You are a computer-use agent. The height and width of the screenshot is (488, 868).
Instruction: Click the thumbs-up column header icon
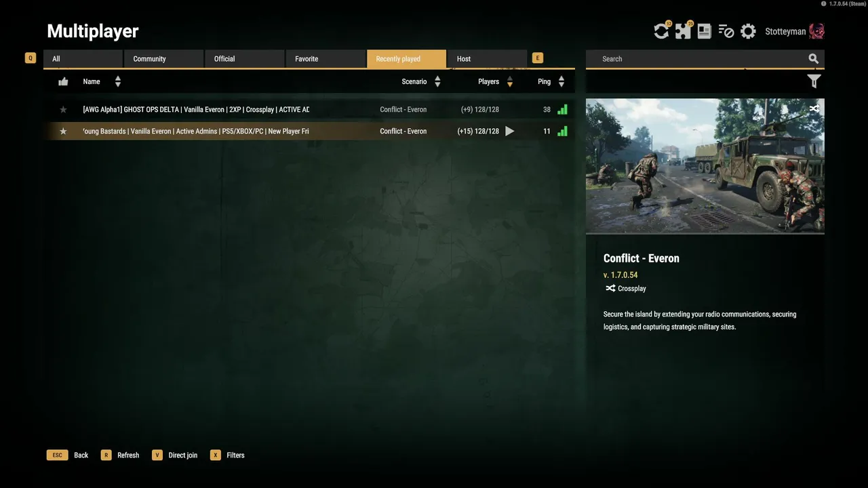coord(63,82)
